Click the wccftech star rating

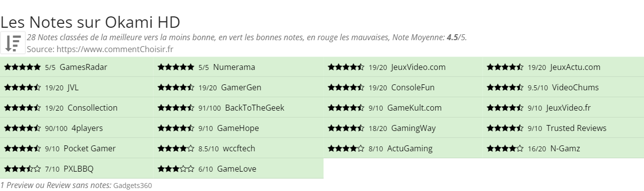pos(176,149)
